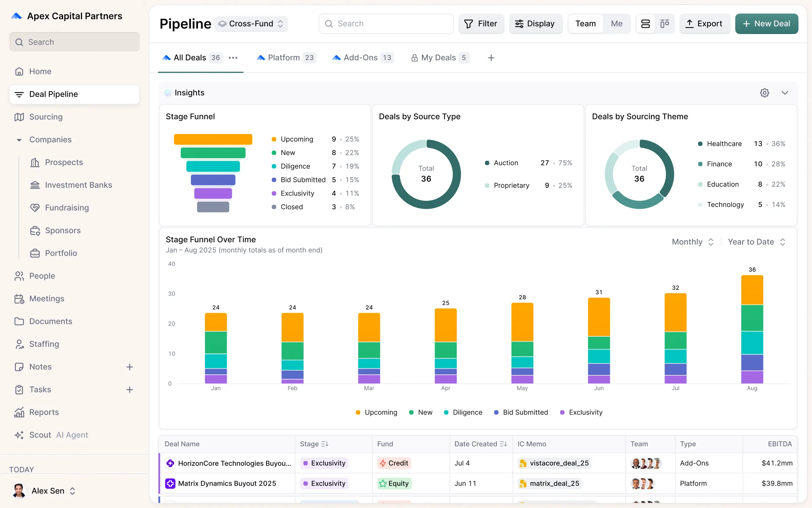Open the Matrix Dynamics Buyout 2025 deal
The image size is (812, 508).
click(x=227, y=484)
